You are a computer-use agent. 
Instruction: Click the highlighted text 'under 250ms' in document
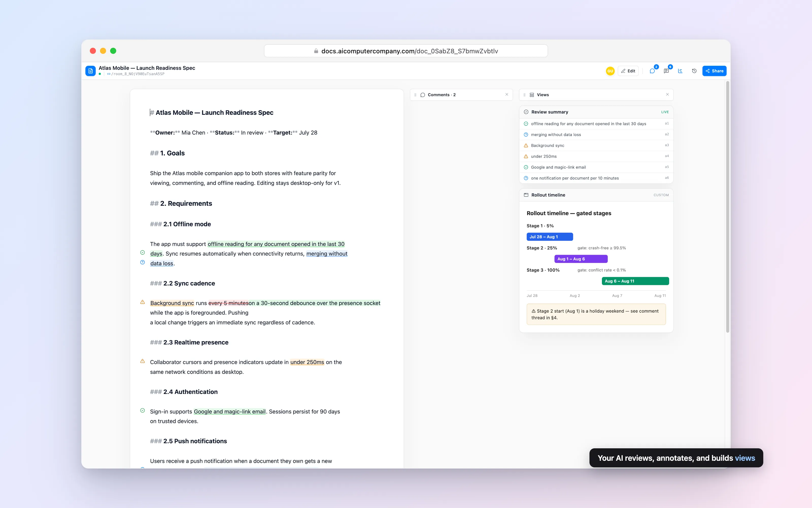coord(307,362)
